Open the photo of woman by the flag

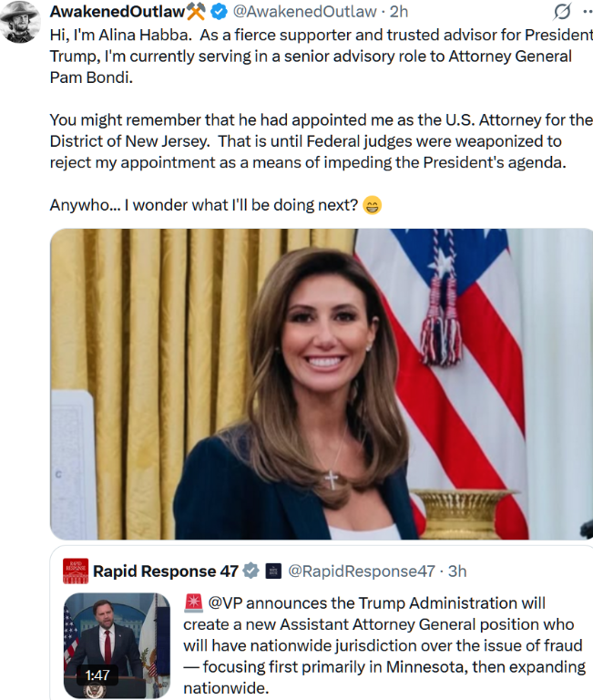[322, 384]
